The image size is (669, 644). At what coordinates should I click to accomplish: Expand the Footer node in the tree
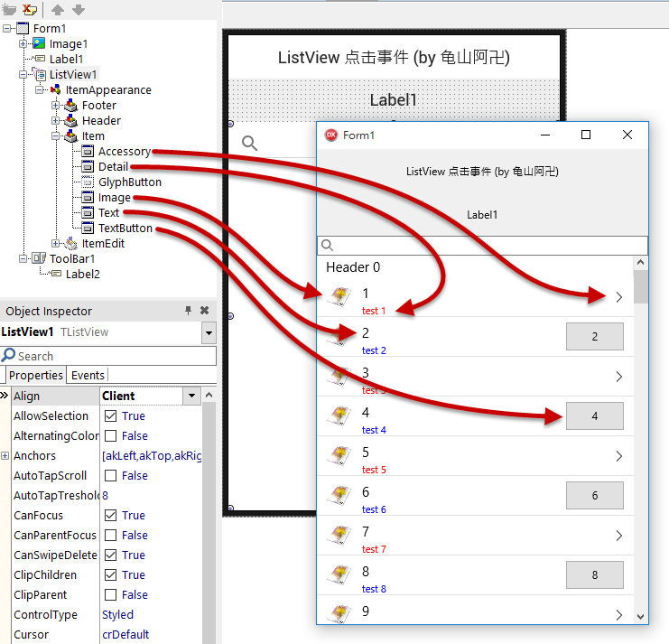coord(56,106)
